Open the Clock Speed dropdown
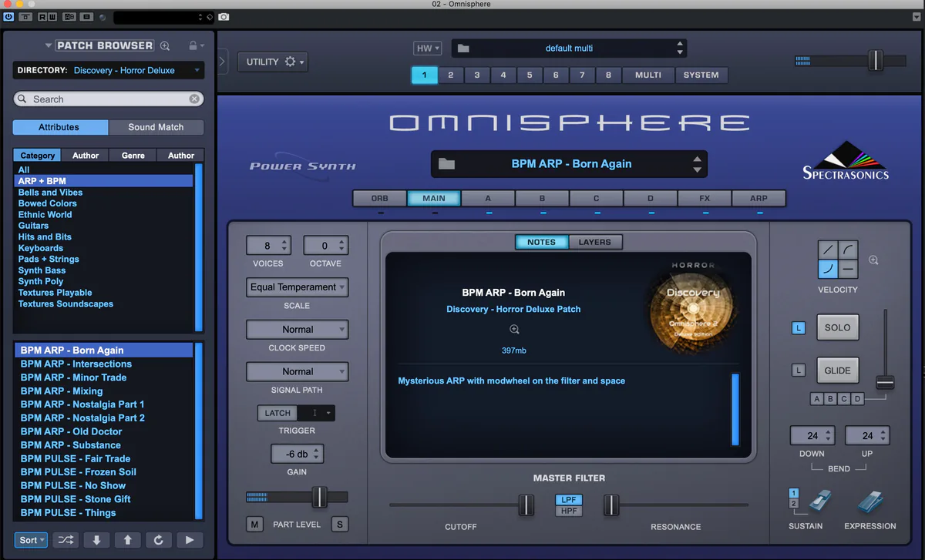This screenshot has height=560, width=925. point(297,330)
